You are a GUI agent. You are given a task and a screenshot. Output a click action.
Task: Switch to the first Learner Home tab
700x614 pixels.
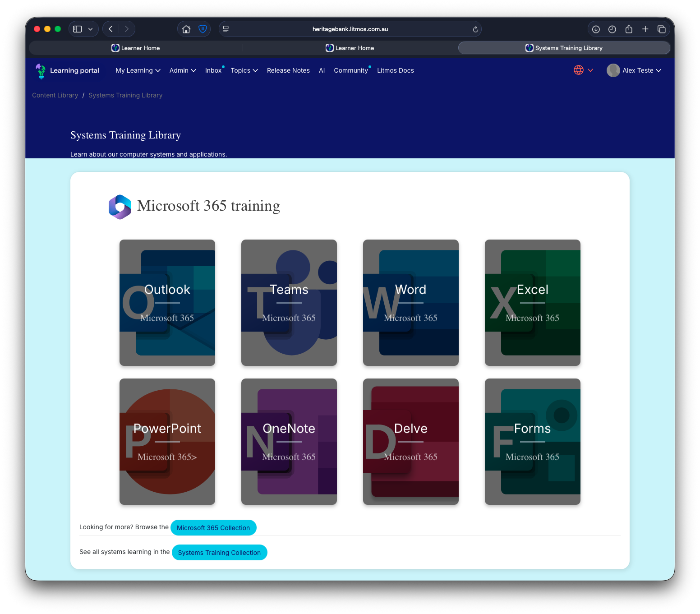pyautogui.click(x=136, y=48)
